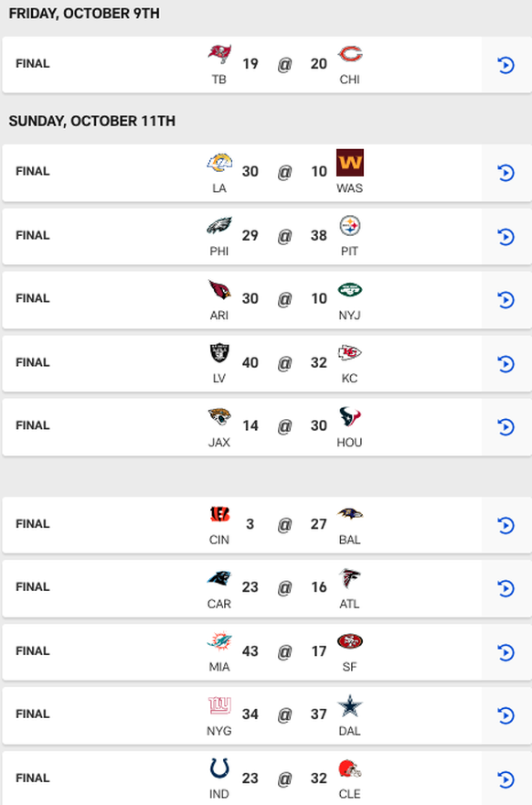The height and width of the screenshot is (805, 532).
Task: Click the Dallas Cowboys logo
Action: pos(350,706)
